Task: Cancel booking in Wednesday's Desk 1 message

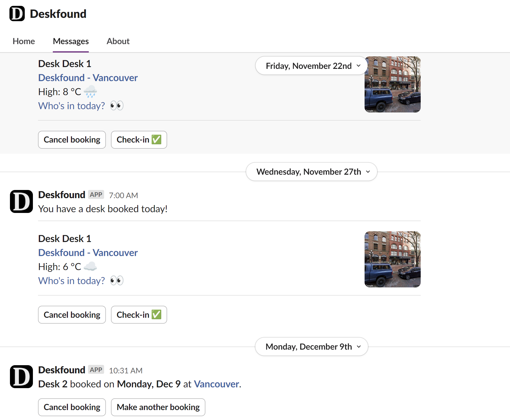Action: tap(72, 315)
